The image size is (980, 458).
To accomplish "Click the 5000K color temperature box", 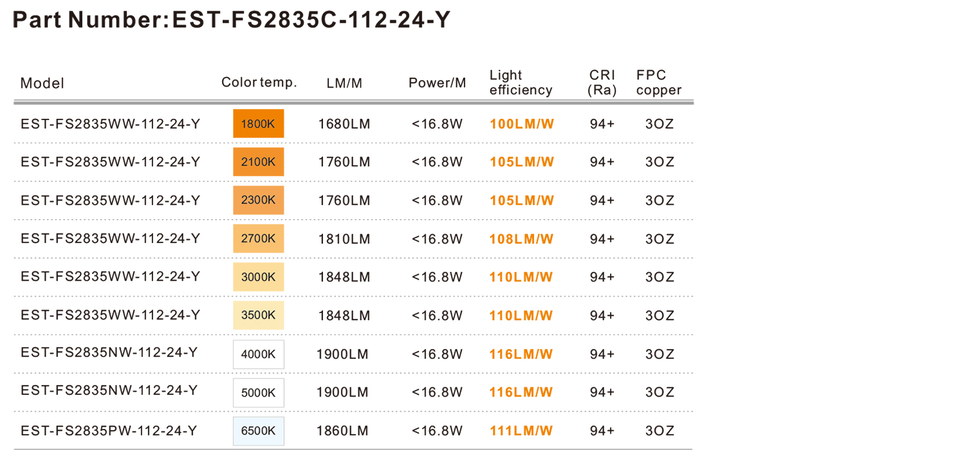I will [x=258, y=392].
